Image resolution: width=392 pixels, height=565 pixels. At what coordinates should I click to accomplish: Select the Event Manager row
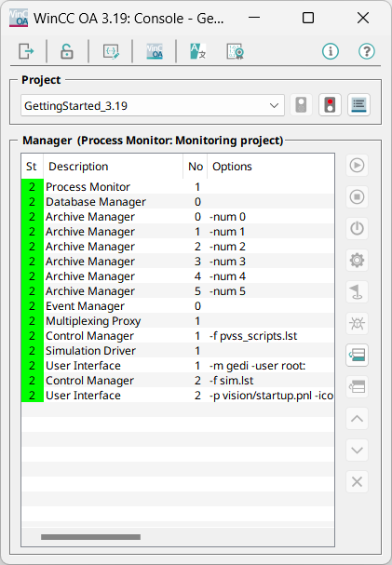click(x=178, y=306)
